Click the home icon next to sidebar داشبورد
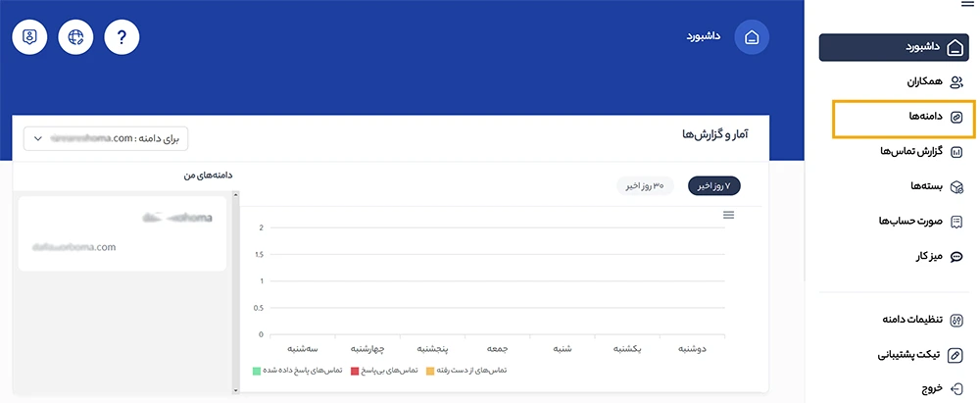Image resolution: width=980 pixels, height=403 pixels. coord(955,48)
